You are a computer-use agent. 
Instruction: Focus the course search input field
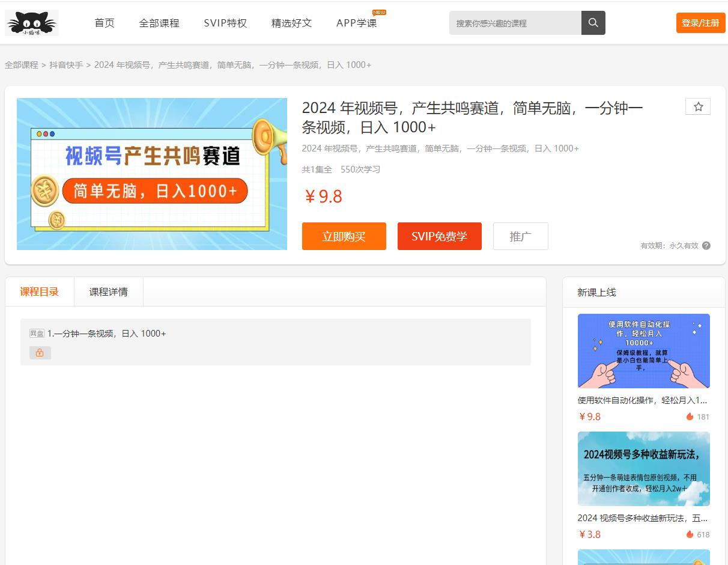515,23
